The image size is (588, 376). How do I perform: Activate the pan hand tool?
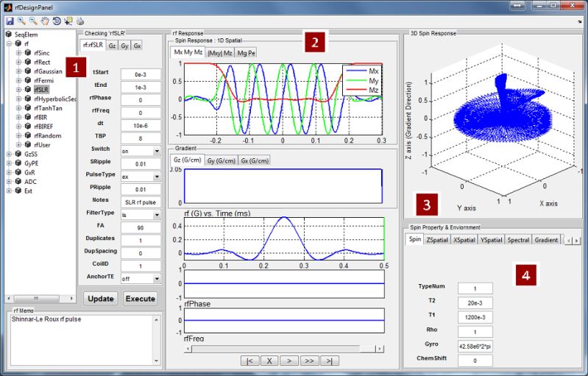coord(45,21)
